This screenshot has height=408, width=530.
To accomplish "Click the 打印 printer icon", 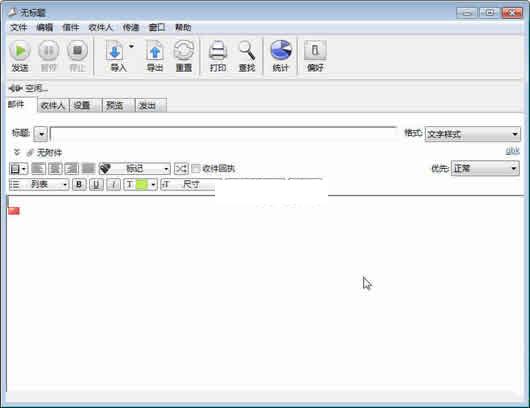I will pos(218,51).
